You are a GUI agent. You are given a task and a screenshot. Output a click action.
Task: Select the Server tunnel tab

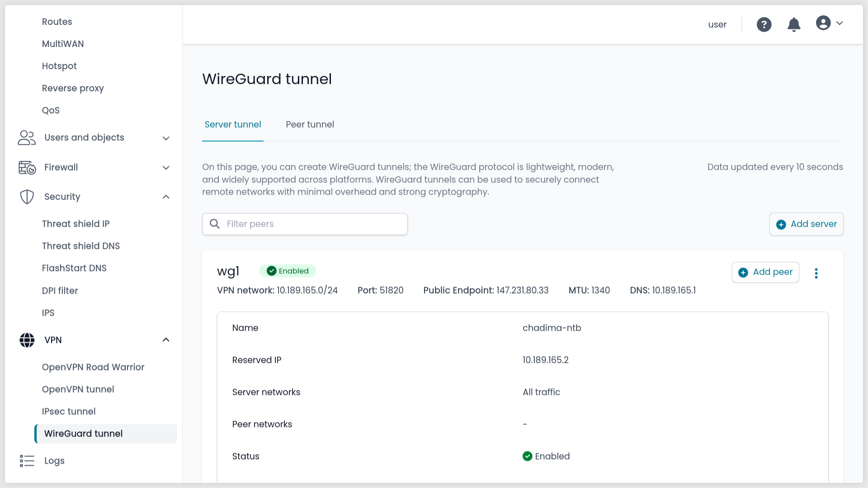click(232, 124)
